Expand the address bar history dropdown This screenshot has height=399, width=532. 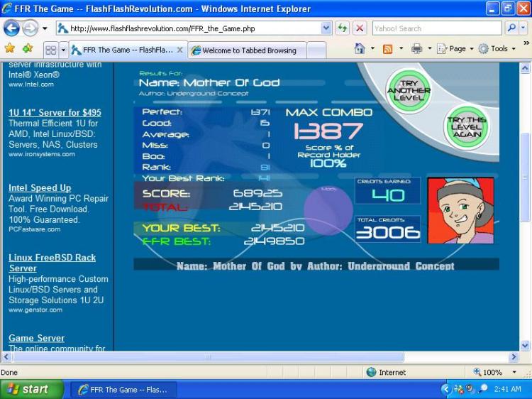[326, 28]
